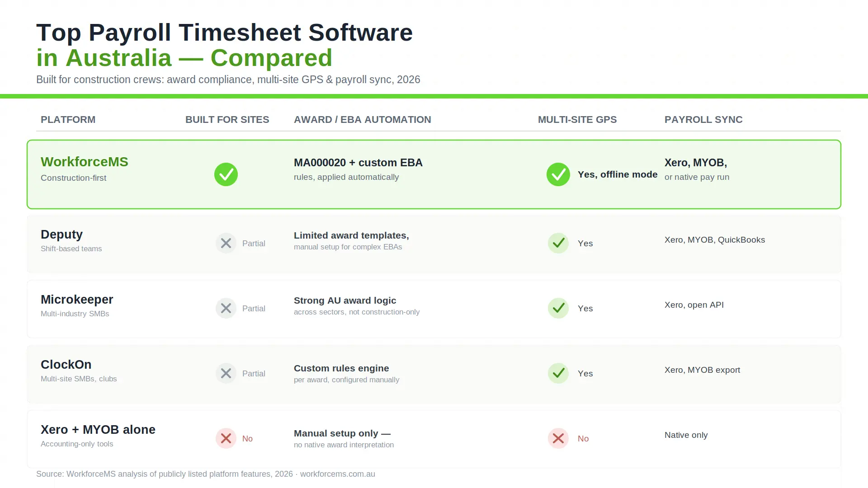Click the source footnote mentioning workforcems.com.au
Viewport: 868px width, 488px height.
click(x=205, y=474)
